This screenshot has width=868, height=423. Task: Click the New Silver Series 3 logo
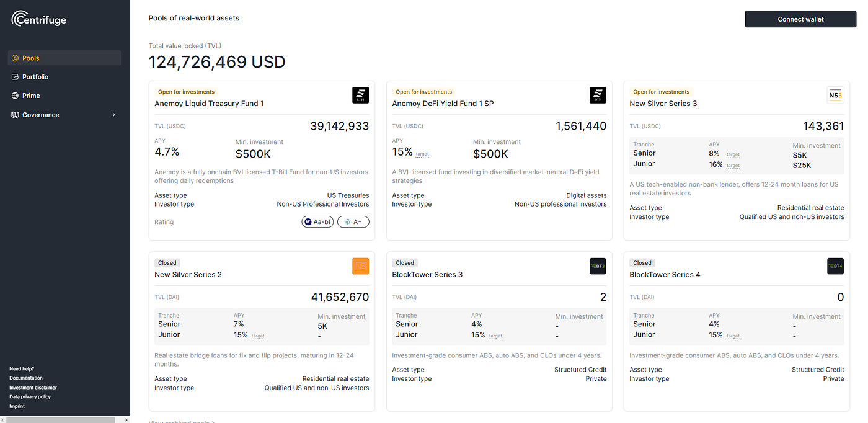[x=835, y=95]
